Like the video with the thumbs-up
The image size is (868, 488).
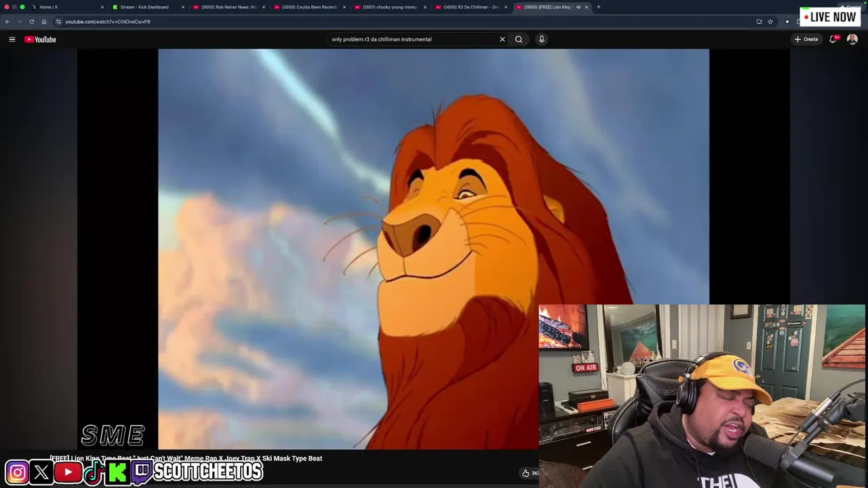coord(526,473)
